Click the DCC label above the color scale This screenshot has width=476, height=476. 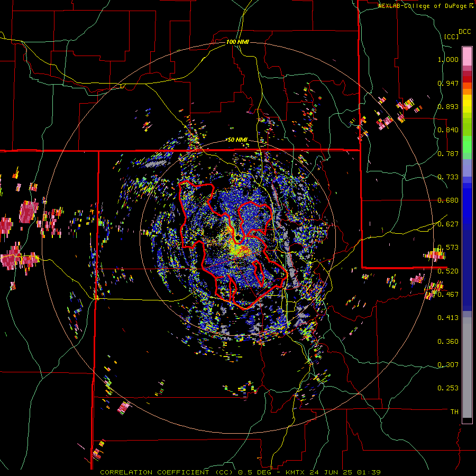(x=465, y=32)
